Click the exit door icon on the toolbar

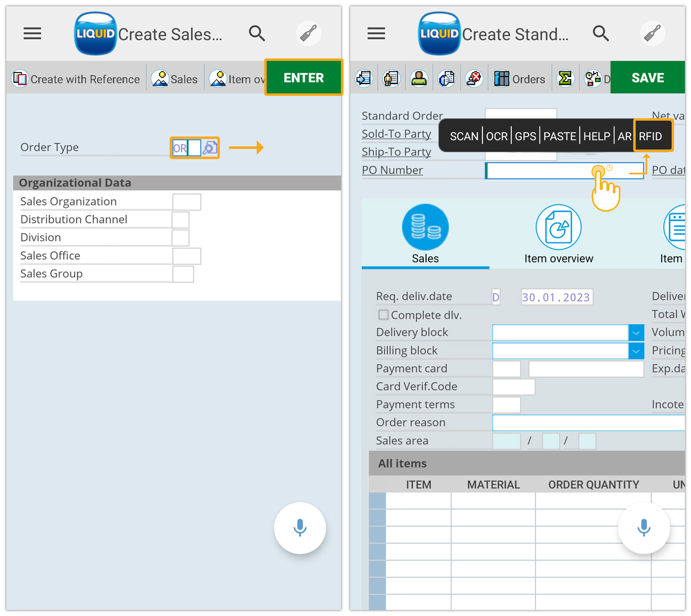(363, 78)
